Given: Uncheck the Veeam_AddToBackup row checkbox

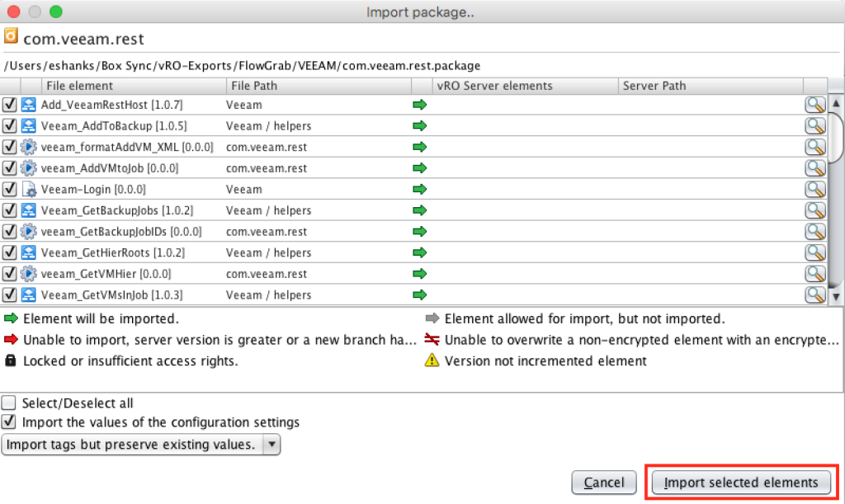Looking at the screenshot, I should [10, 125].
